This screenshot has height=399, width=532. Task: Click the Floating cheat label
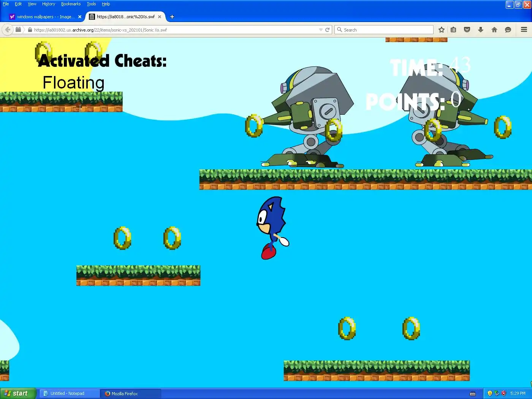(73, 83)
